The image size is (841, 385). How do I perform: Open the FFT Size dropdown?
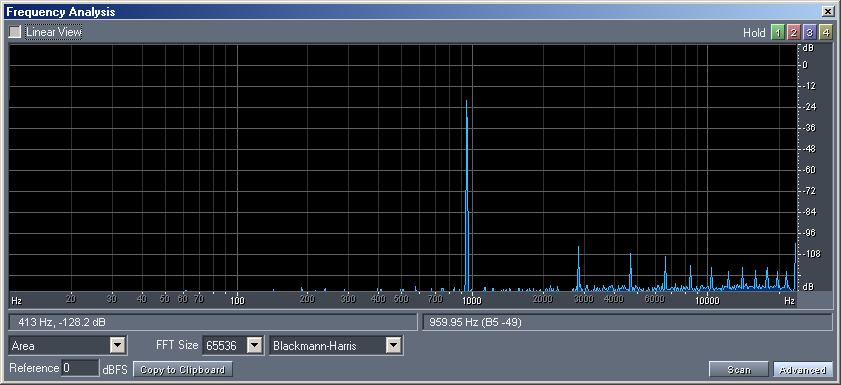(x=233, y=346)
